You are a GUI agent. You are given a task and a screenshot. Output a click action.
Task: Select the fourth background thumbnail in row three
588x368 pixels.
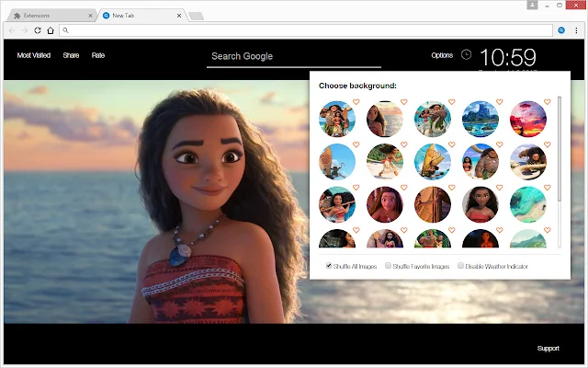481,204
